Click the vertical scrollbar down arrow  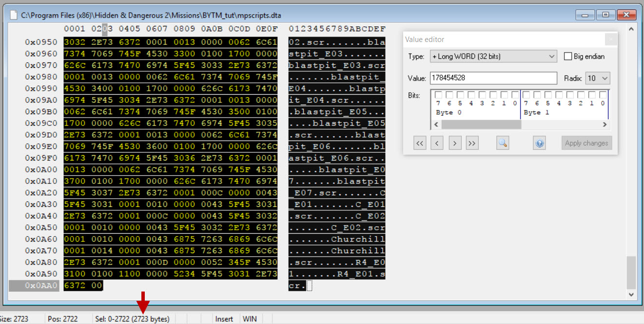pos(631,294)
